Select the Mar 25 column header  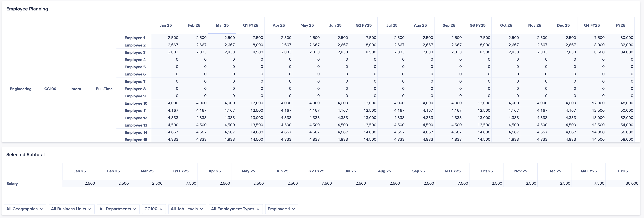tap(222, 25)
